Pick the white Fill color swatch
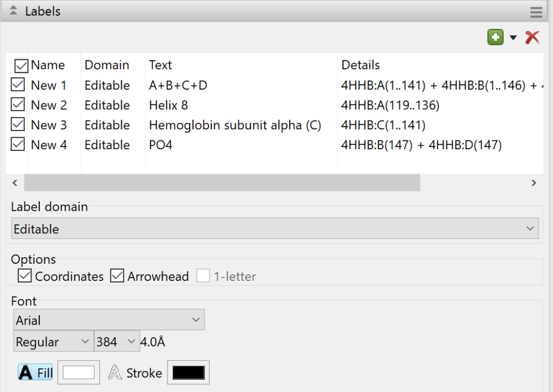Viewport: 553px width, 392px height. tap(79, 373)
